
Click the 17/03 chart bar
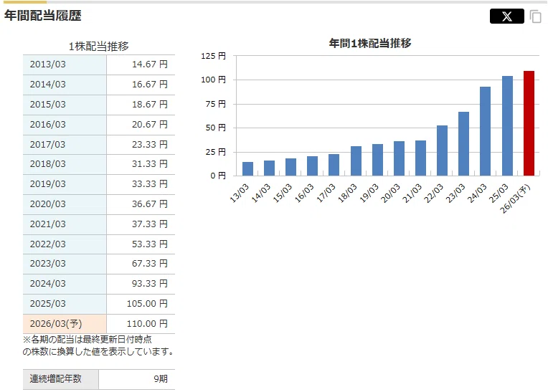coord(334,165)
